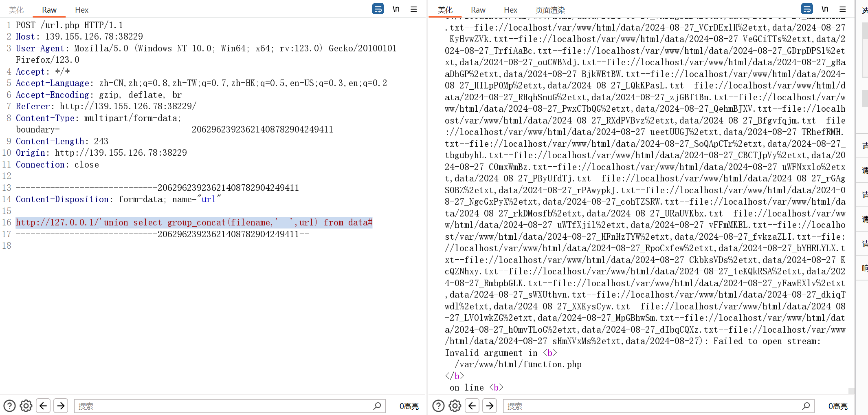The width and height of the screenshot is (868, 415).
Task: Select the response 美化 tab
Action: pyautogui.click(x=445, y=10)
